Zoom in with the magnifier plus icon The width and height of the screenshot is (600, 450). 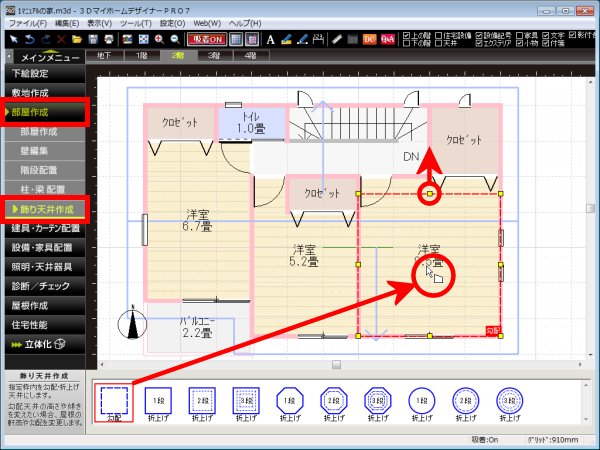click(159, 39)
